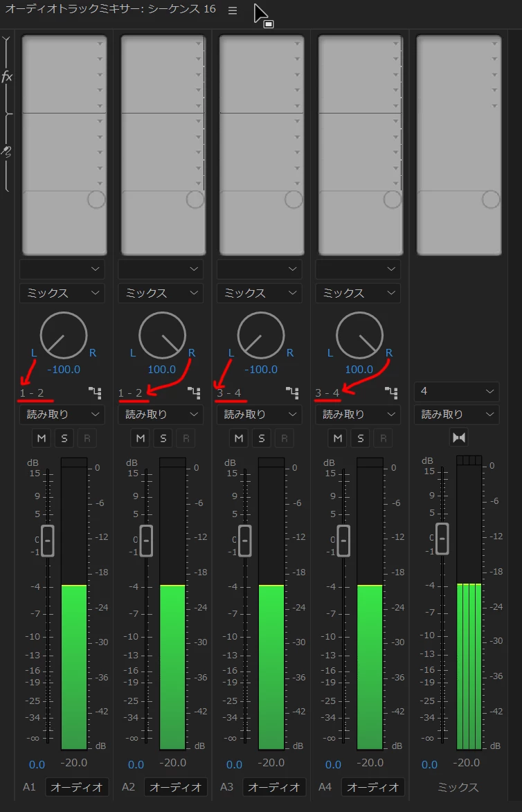Screen dimensions: 522x812
Task: Mute track A4
Action: point(338,439)
